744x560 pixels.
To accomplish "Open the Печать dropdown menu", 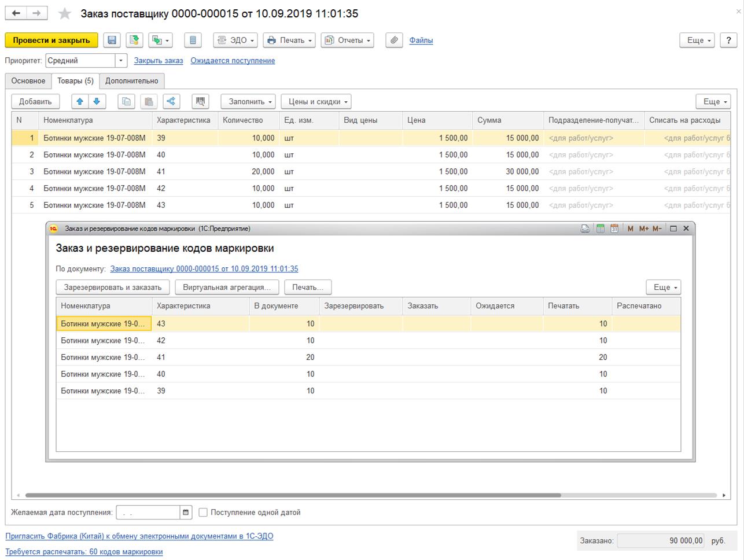I will tap(289, 40).
